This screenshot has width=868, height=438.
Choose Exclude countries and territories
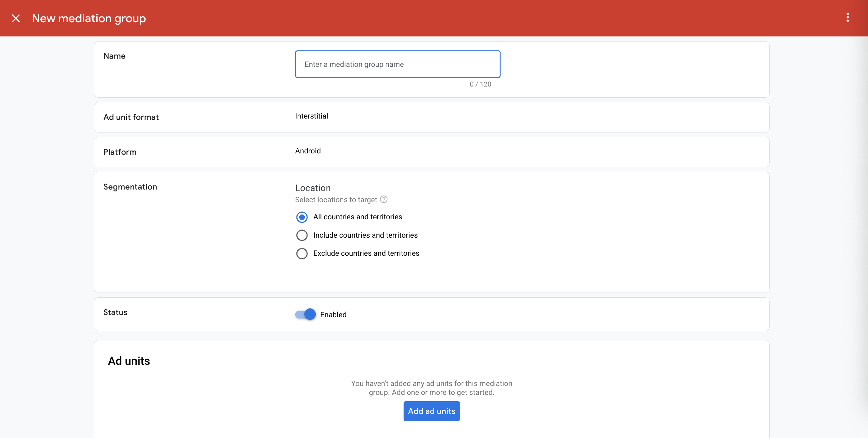[x=301, y=253]
